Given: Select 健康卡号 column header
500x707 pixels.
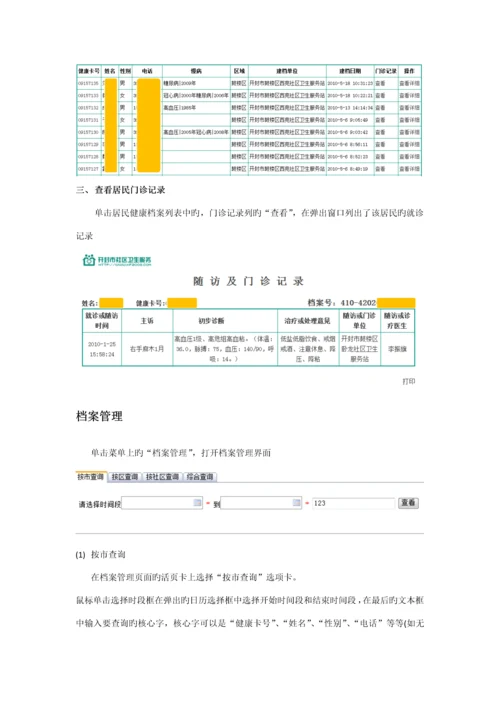Looking at the screenshot, I should [89, 71].
